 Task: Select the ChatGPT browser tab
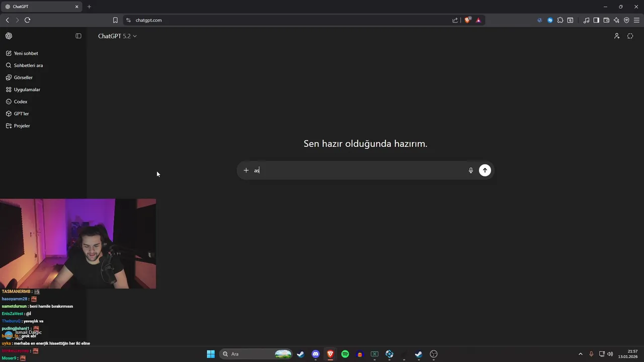[x=41, y=7]
